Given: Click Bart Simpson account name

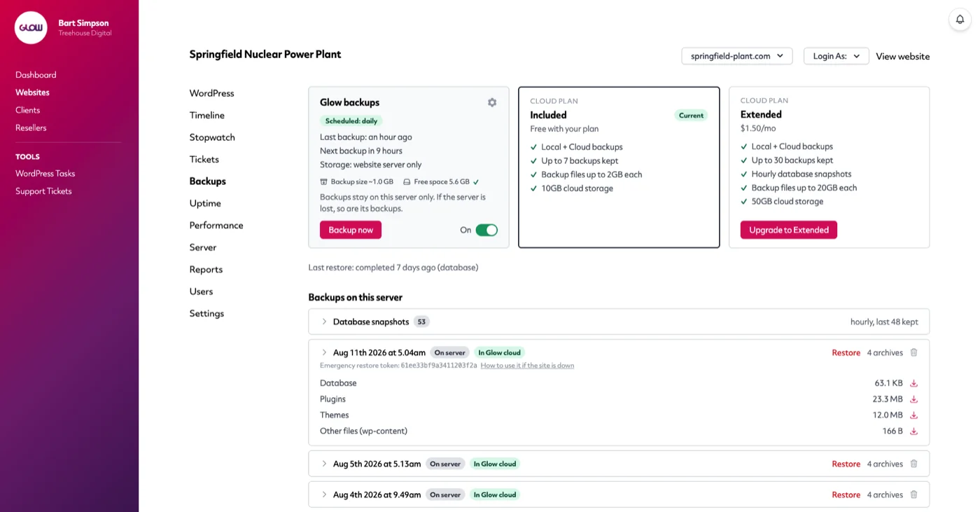Looking at the screenshot, I should pyautogui.click(x=83, y=23).
